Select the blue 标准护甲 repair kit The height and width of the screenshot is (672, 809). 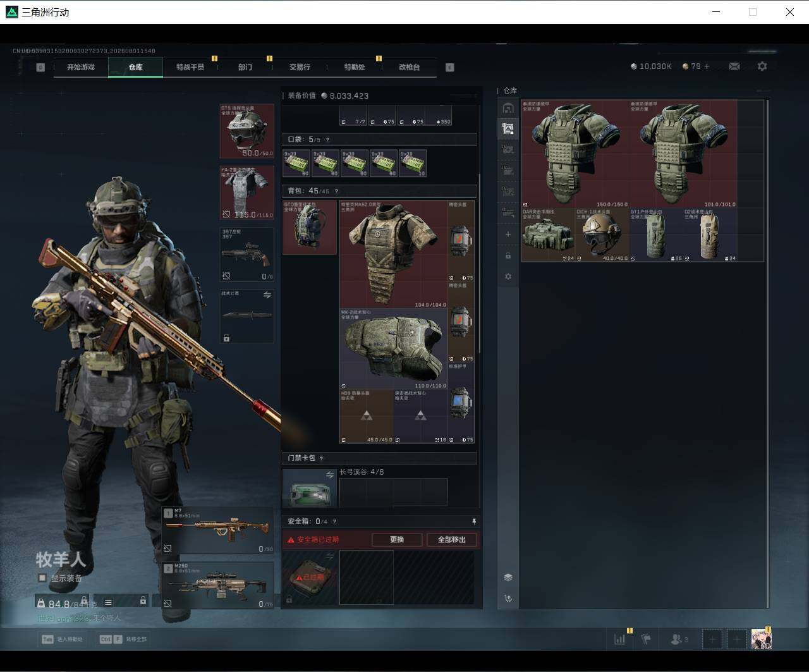click(461, 403)
